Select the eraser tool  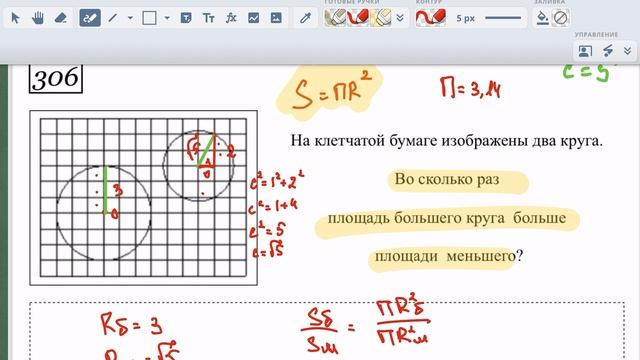pos(60,18)
